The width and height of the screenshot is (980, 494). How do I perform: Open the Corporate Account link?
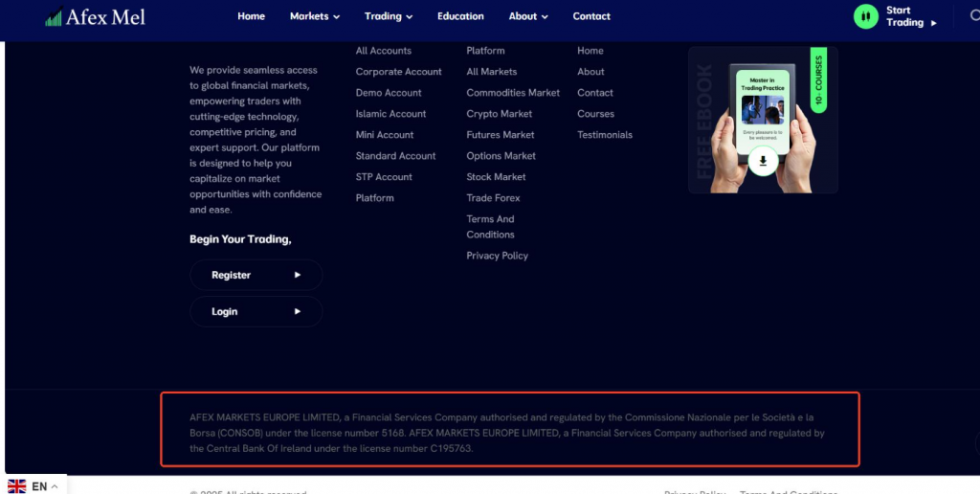(x=399, y=72)
